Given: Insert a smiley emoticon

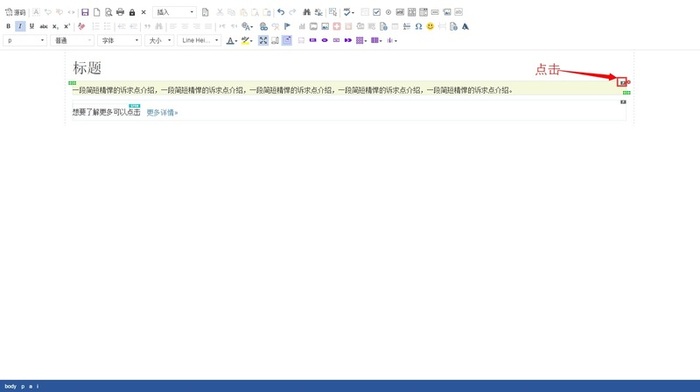Looking at the screenshot, I should click(430, 26).
